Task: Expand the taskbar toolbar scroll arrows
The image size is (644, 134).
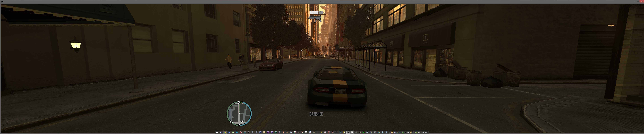Action: 390,132
